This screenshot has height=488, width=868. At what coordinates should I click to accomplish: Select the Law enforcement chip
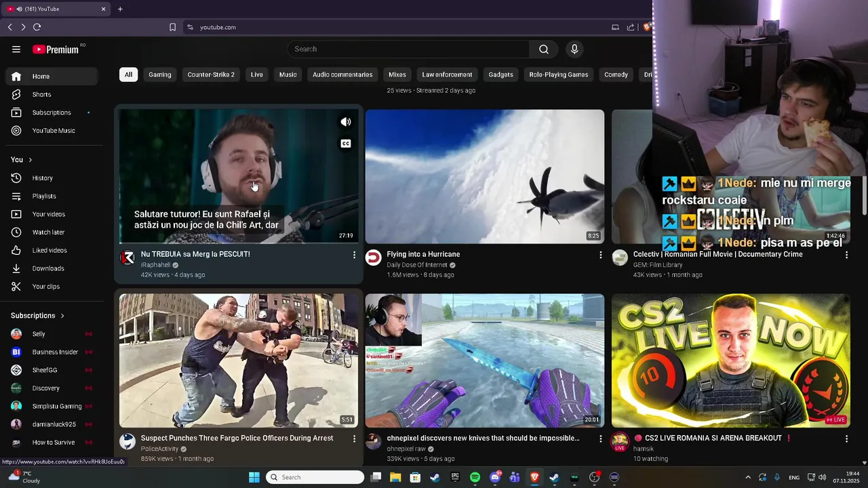[447, 75]
